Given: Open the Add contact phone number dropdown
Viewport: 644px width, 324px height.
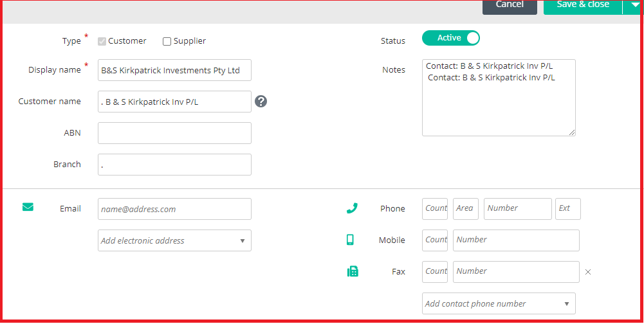Looking at the screenshot, I should 499,303.
